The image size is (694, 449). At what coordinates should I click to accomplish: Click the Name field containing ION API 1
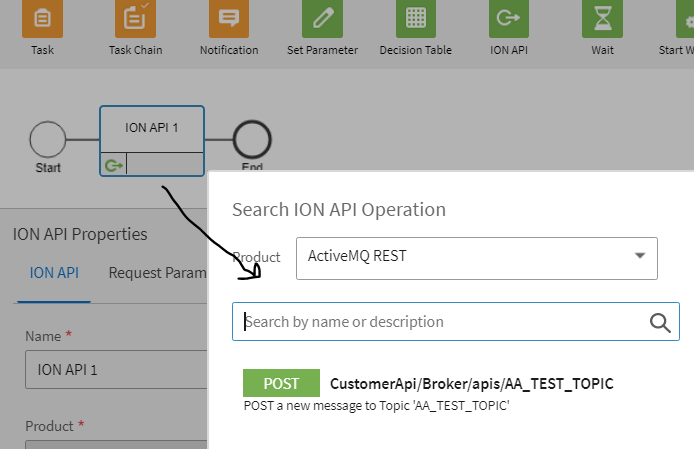pyautogui.click(x=116, y=369)
